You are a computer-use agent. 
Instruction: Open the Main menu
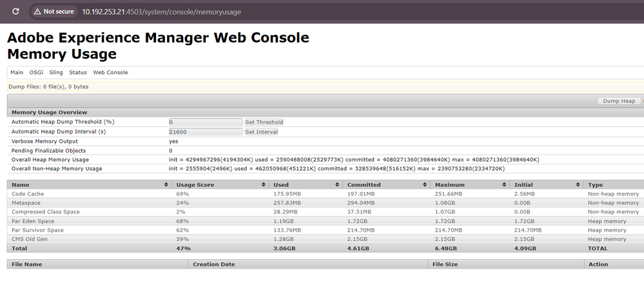tap(17, 72)
